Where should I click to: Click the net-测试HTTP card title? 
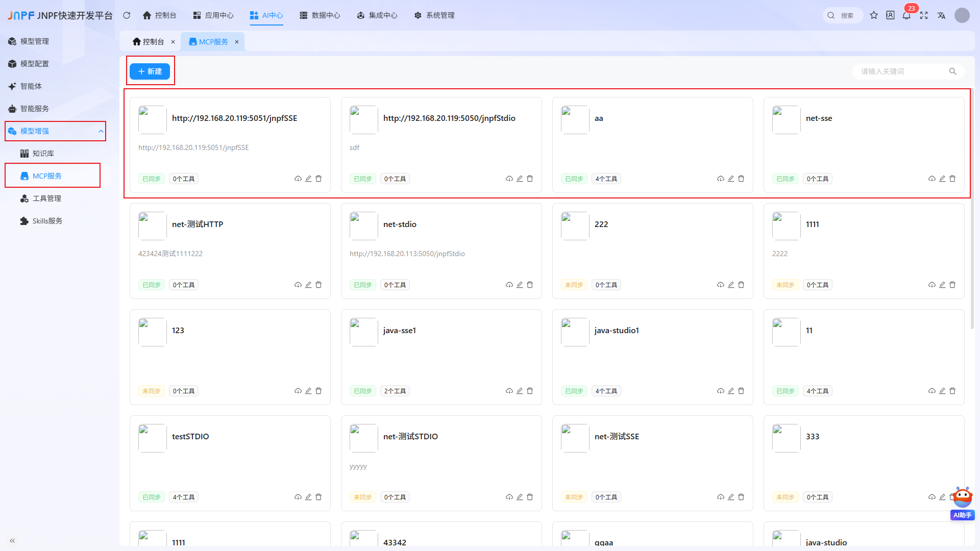click(198, 224)
